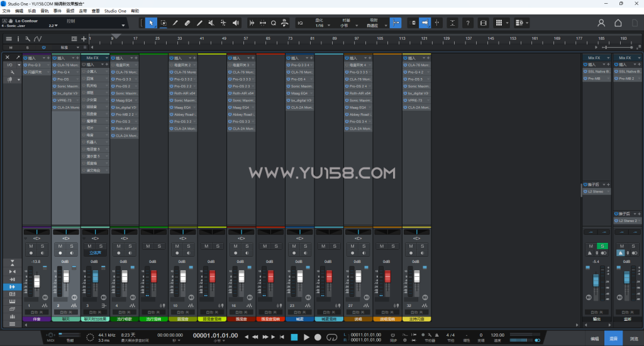Open the inspector 'i' icon

pos(18,38)
